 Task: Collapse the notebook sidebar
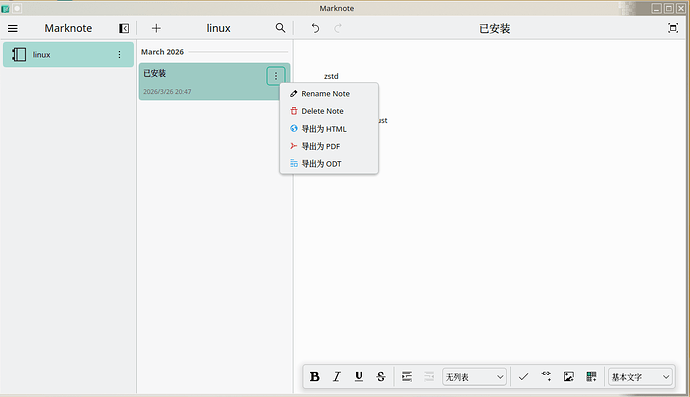[x=124, y=28]
